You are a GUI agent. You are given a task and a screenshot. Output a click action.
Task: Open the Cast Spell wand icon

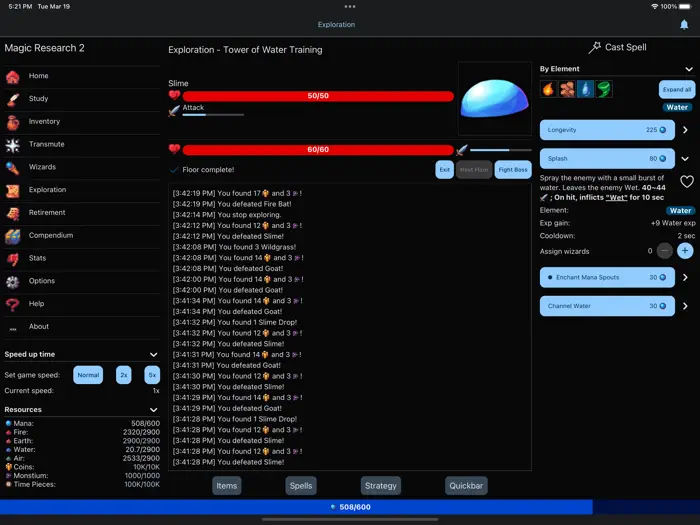click(x=594, y=47)
